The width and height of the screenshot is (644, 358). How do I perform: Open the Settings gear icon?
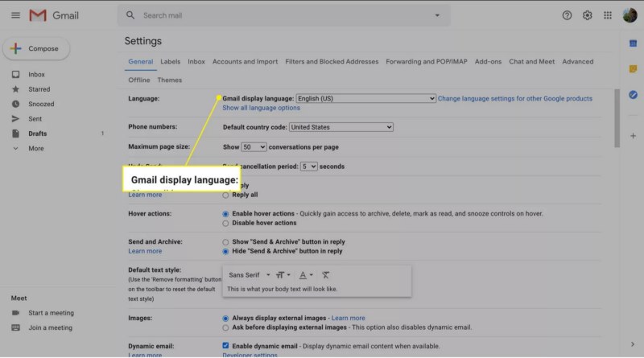coord(588,15)
